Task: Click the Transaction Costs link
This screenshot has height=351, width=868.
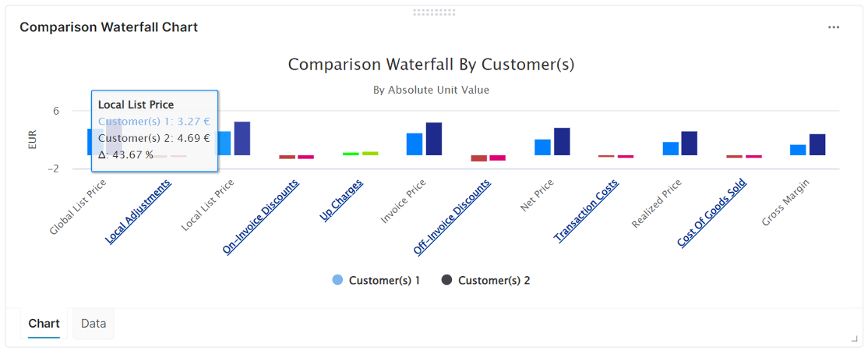Action: coord(586,211)
